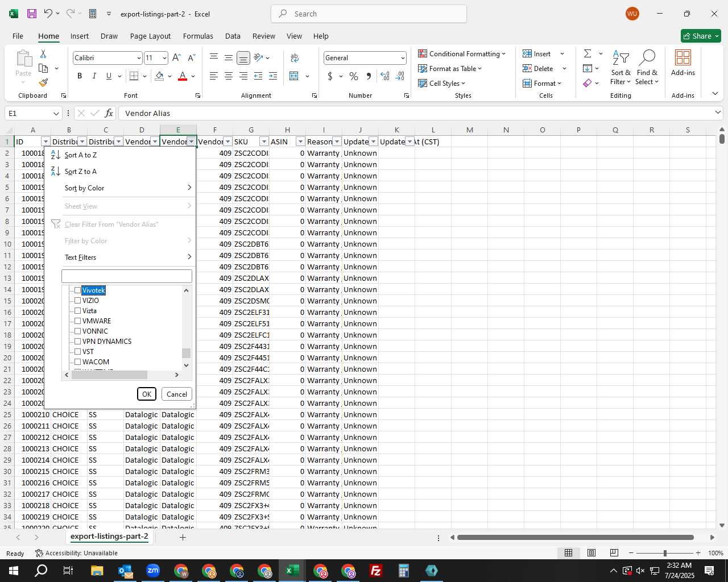Open the Reason column filter dropdown
The height and width of the screenshot is (582, 728).
point(337,142)
